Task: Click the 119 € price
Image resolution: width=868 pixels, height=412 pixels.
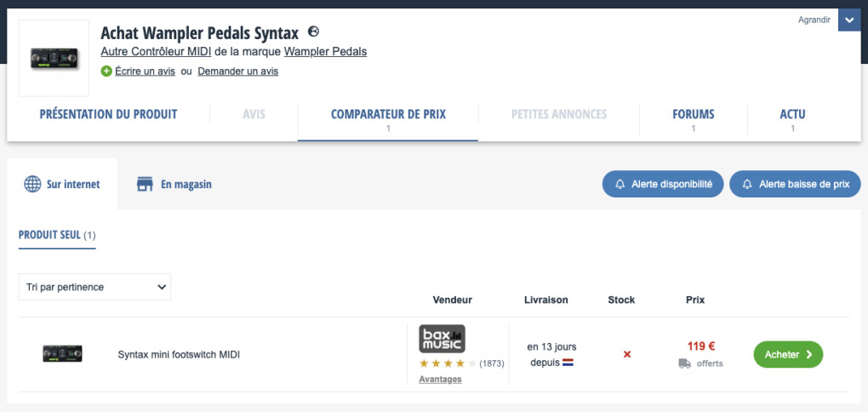Action: coord(701,346)
